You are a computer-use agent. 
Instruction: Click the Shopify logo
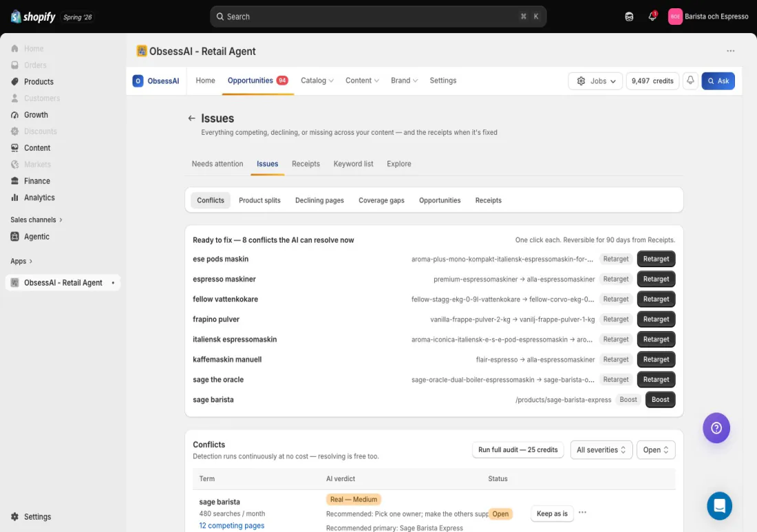pos(33,17)
